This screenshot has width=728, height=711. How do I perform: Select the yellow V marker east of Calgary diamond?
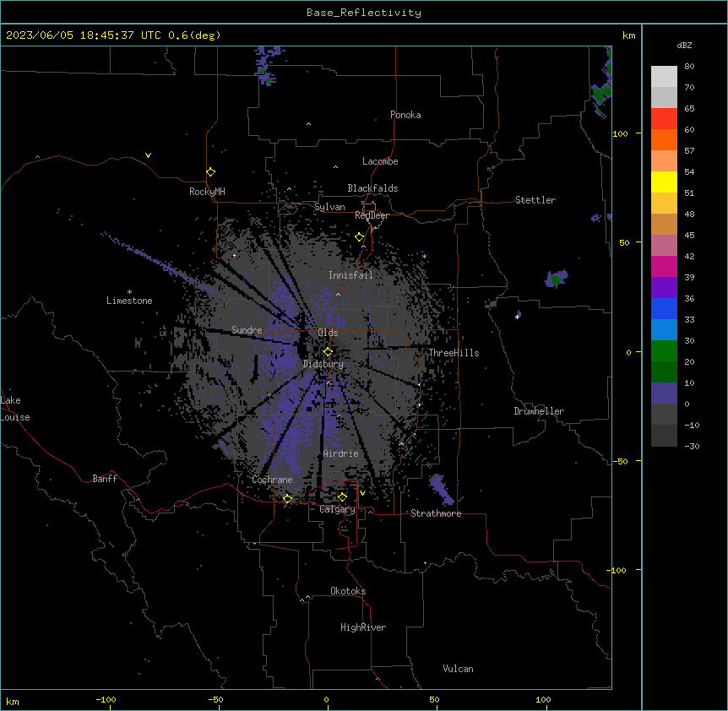362,493
